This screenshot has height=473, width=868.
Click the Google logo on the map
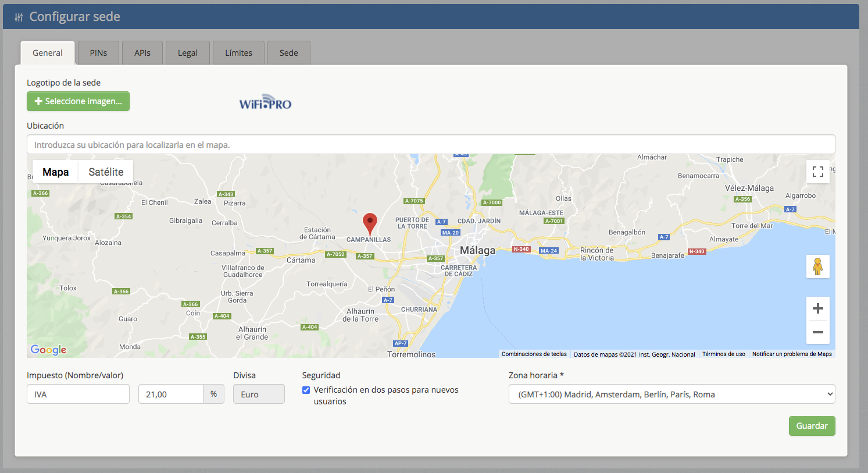pos(49,350)
